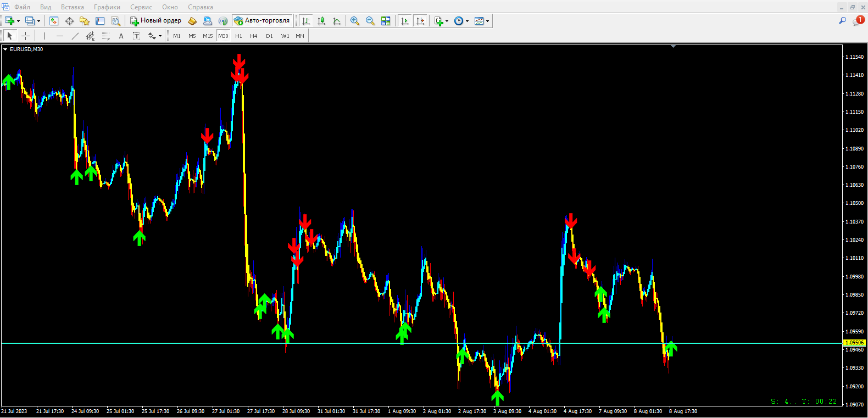Select the vertical line drawing tool
Image resolution: width=868 pixels, height=418 pixels.
tap(44, 36)
